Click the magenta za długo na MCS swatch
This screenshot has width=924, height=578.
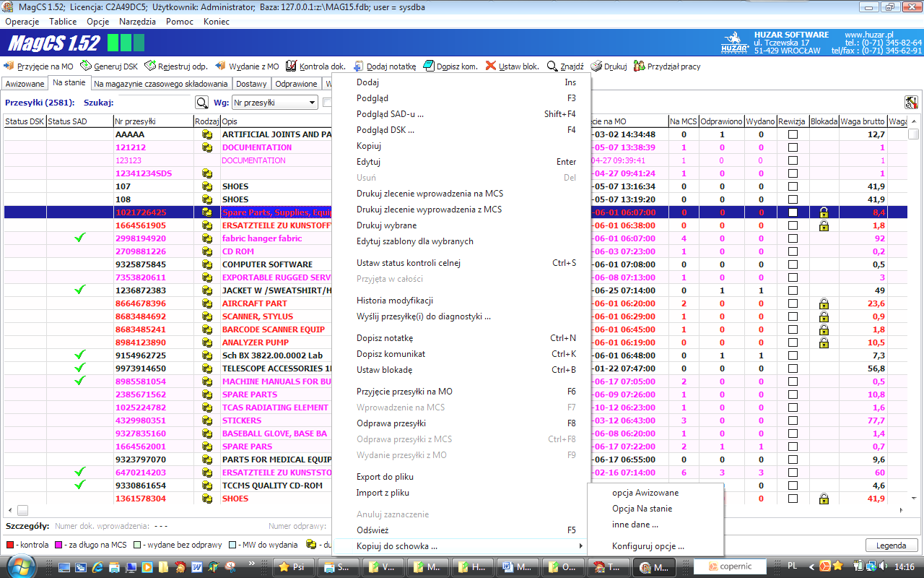[59, 545]
